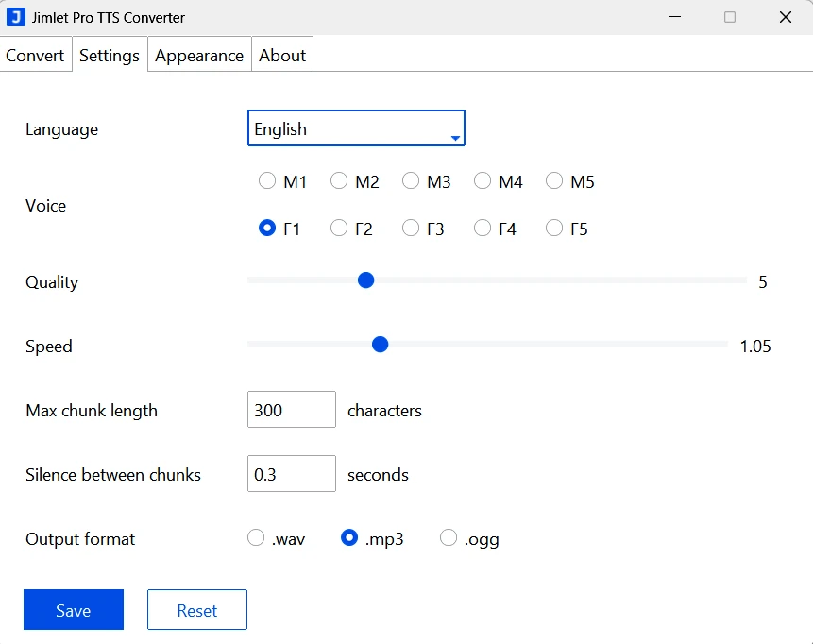The image size is (813, 644).
Task: Select voice M3
Action: click(x=411, y=180)
